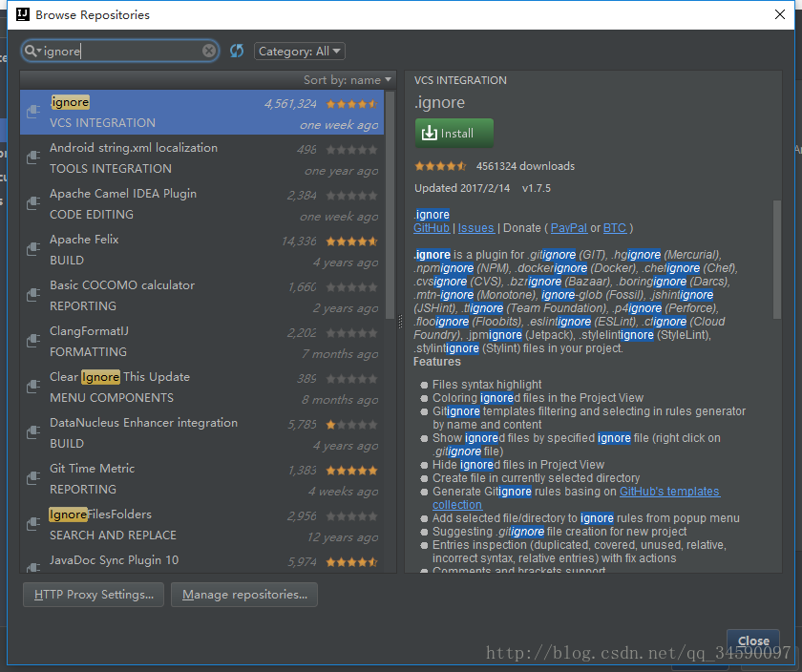Click plugin icon beside Clear Ignore This Update
Viewport: 802px width, 672px height.
33,387
